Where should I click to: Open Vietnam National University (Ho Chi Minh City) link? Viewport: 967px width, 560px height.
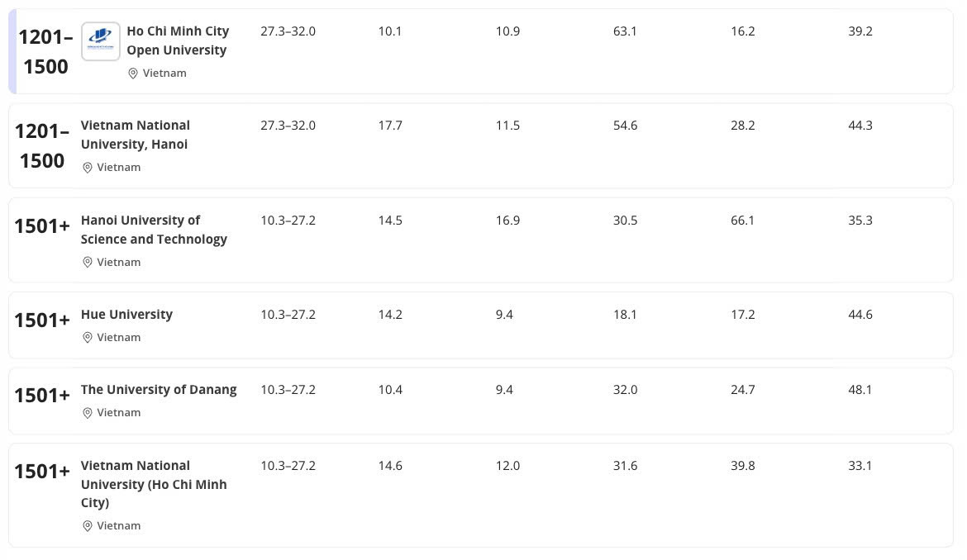154,484
